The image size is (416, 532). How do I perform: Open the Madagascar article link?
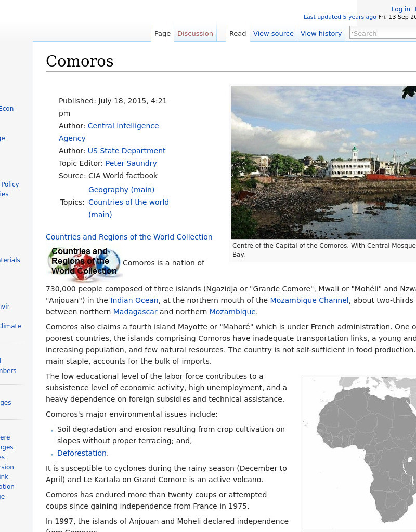point(135,312)
